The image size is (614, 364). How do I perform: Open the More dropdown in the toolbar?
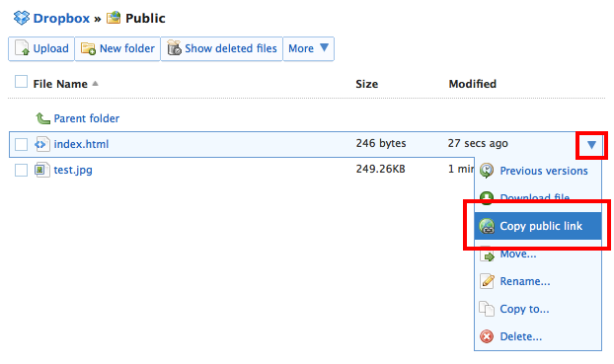tap(308, 48)
